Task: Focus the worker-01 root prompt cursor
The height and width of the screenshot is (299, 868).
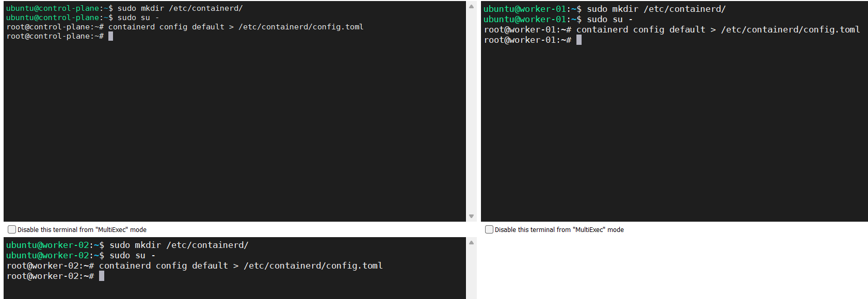Action: 579,40
